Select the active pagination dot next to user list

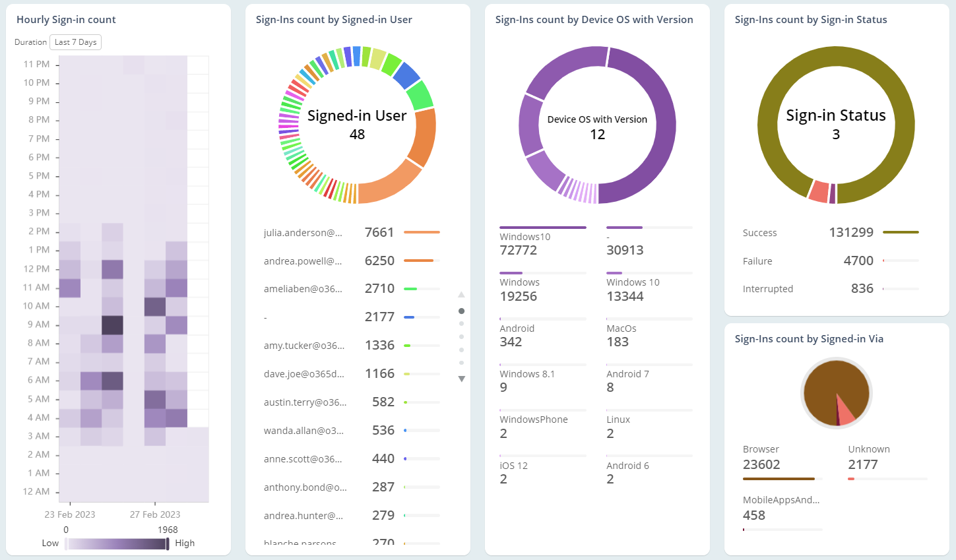[x=462, y=311]
